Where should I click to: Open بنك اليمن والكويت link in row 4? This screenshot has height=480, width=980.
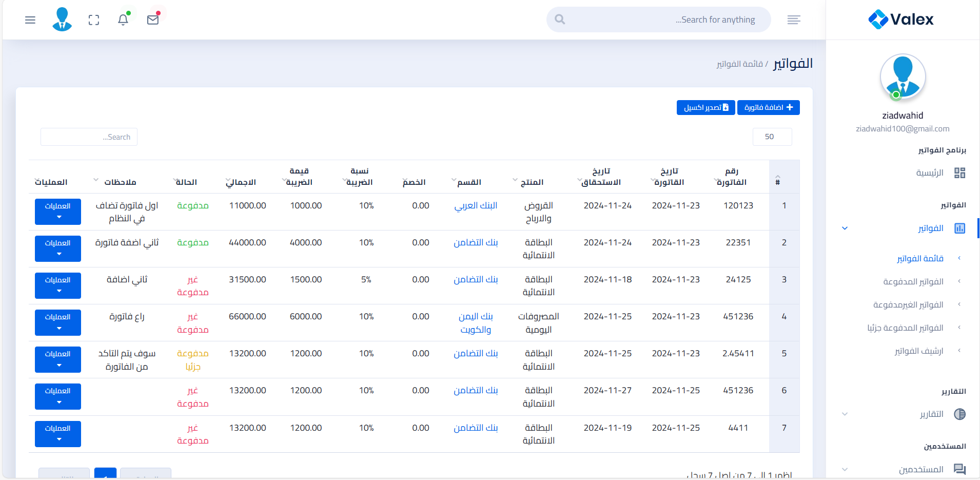coord(476,323)
